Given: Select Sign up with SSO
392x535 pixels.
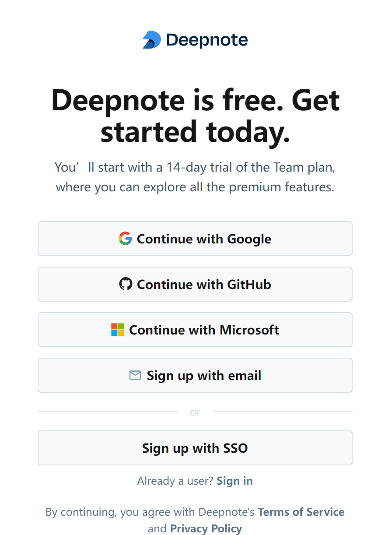Looking at the screenshot, I should (x=195, y=448).
